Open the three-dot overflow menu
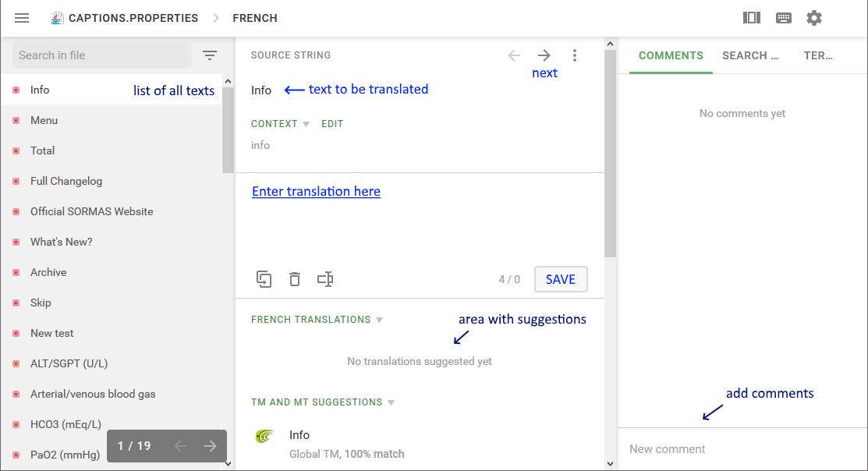Image resolution: width=868 pixels, height=471 pixels. [575, 55]
